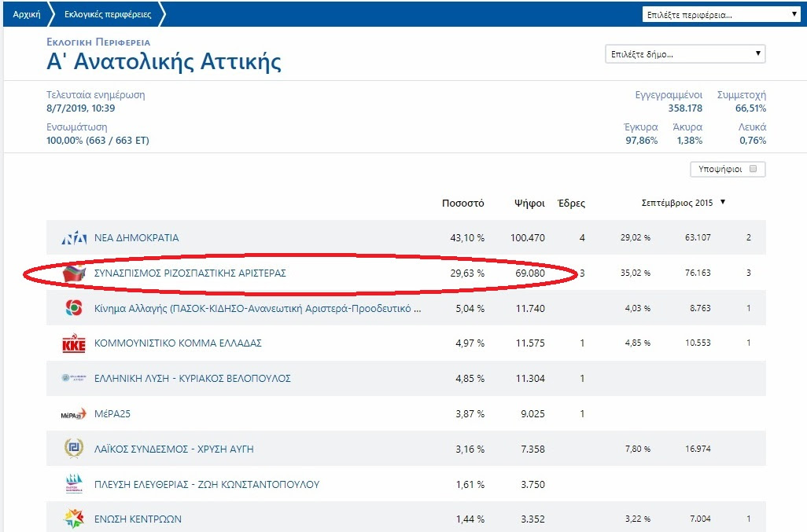Click the last update date 8/7/2019, 10:39
This screenshot has width=807, height=532.
81,108
